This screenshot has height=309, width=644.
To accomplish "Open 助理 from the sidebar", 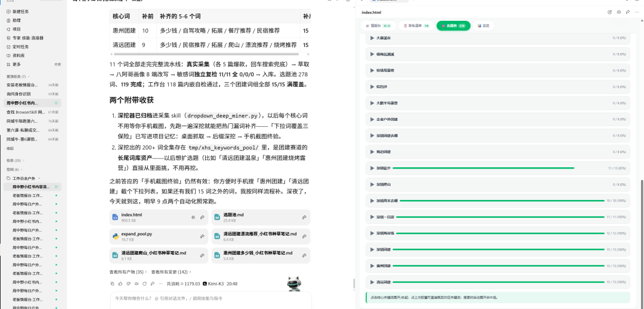I will (17, 20).
